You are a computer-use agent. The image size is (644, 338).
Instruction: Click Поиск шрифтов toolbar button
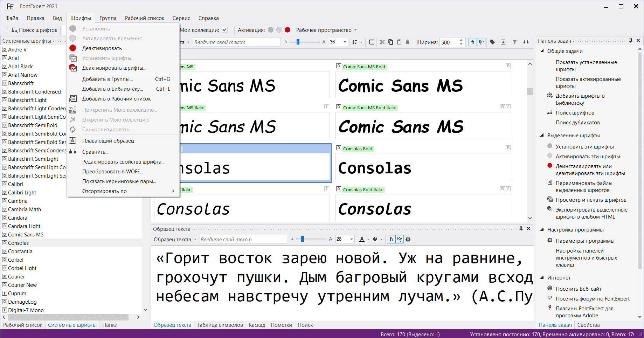34,30
